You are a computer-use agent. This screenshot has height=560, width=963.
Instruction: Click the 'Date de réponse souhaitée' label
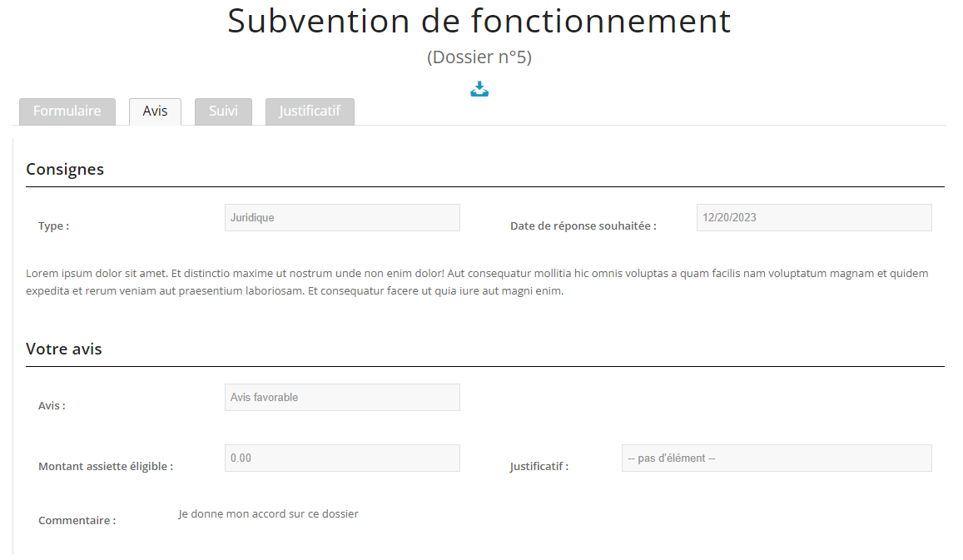point(583,226)
